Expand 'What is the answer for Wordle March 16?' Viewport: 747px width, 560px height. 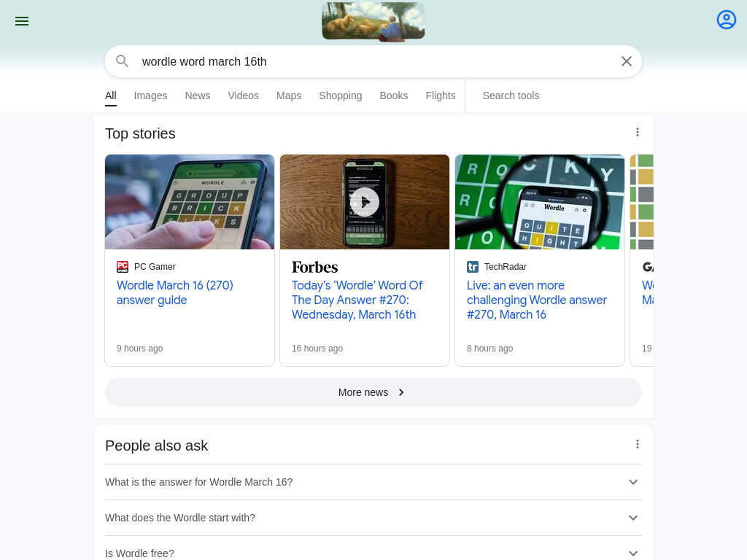click(373, 482)
